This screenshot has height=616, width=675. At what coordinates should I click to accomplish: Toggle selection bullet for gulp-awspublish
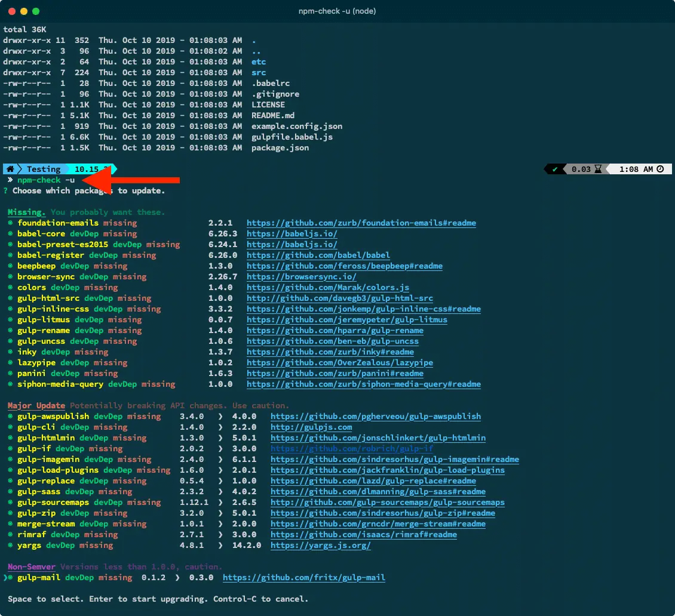click(x=10, y=417)
